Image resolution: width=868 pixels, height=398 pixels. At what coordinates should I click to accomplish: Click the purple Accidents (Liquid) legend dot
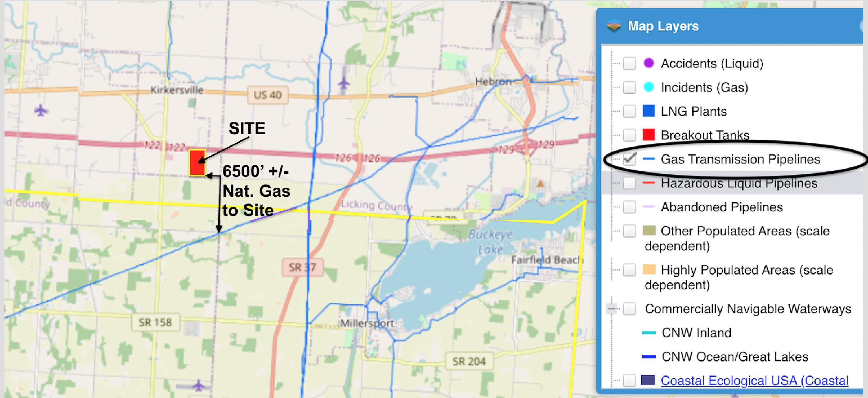pyautogui.click(x=649, y=63)
